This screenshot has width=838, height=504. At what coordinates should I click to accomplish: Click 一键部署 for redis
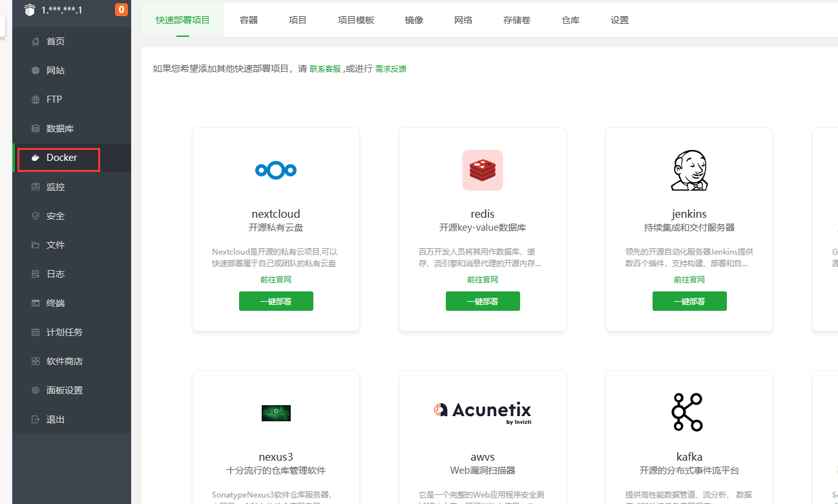pyautogui.click(x=483, y=301)
